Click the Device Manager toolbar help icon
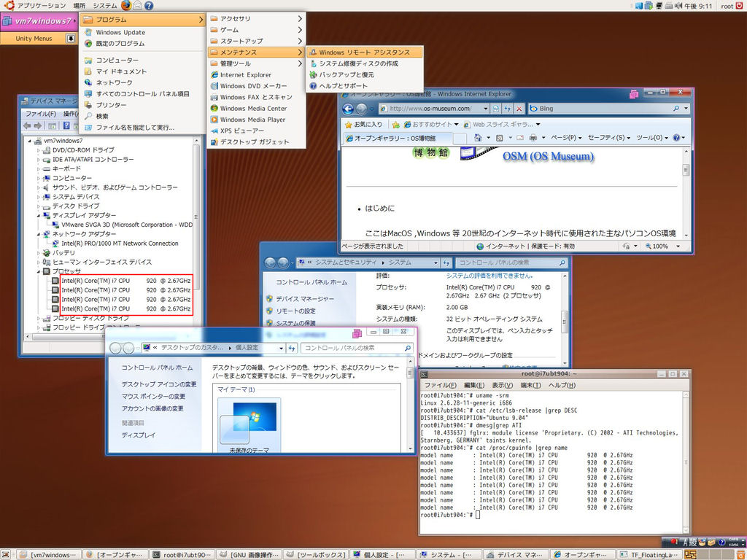747x560 pixels. click(x=66, y=125)
